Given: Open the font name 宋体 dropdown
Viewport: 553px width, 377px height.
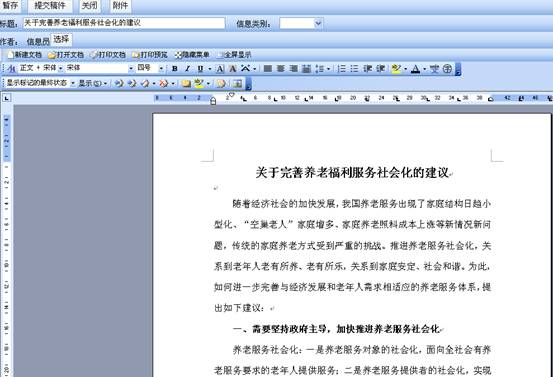Looking at the screenshot, I should click(x=131, y=68).
